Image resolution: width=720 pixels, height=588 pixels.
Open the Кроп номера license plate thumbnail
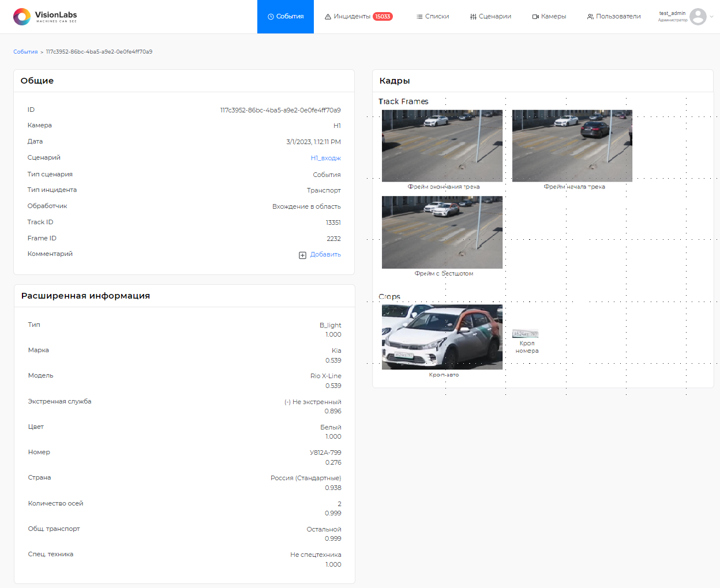(525, 334)
